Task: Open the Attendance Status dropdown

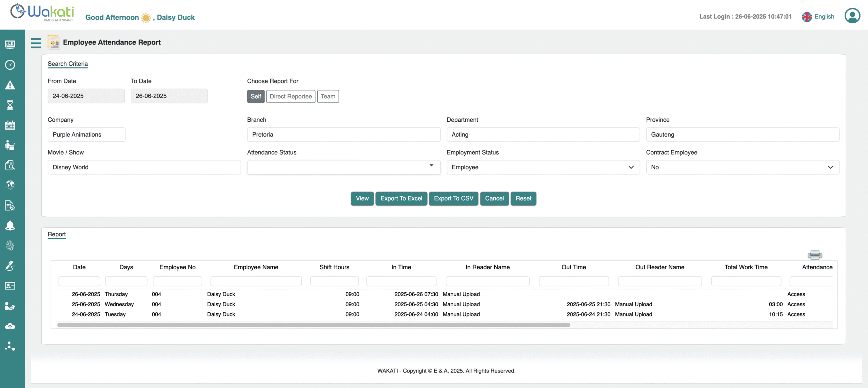Action: [343, 167]
